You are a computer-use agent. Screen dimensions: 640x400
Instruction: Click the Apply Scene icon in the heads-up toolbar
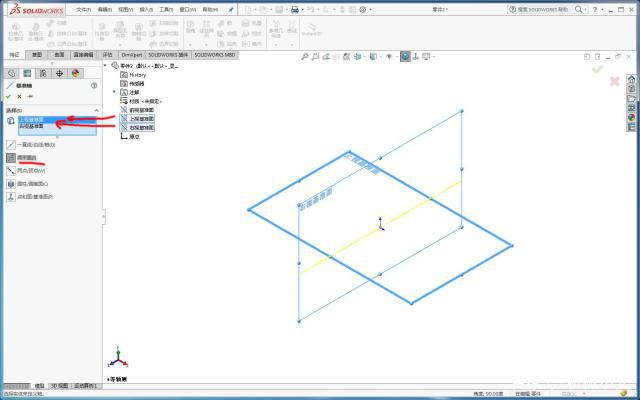pyautogui.click(x=416, y=57)
